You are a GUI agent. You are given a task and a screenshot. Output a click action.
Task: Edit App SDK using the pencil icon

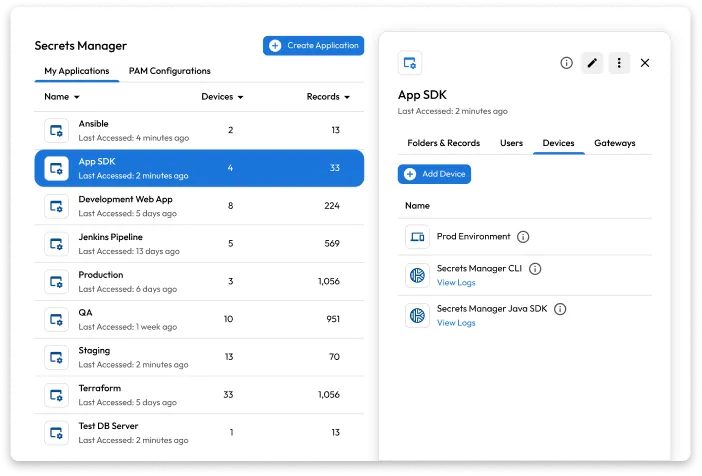point(592,63)
